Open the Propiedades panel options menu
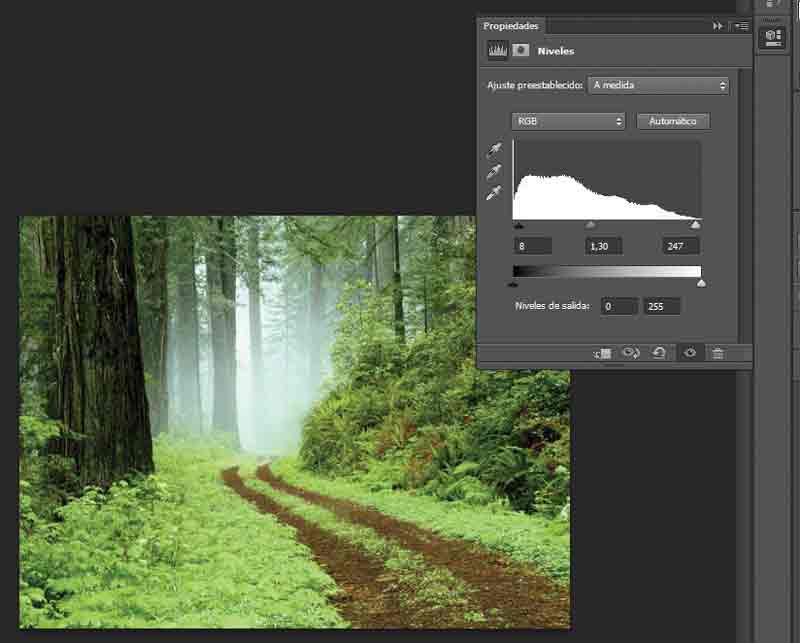The width and height of the screenshot is (800, 643). (x=741, y=26)
